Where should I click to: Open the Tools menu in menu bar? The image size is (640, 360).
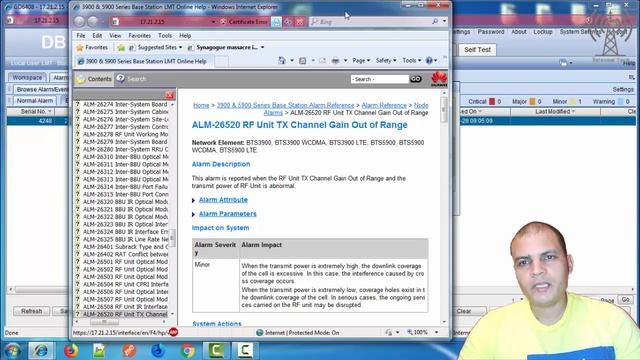[x=165, y=36]
